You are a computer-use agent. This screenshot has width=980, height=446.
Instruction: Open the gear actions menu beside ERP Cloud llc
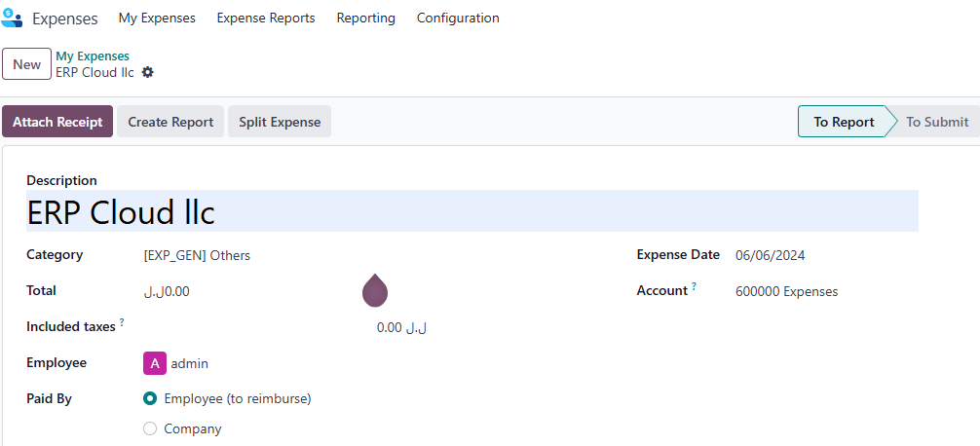(147, 72)
